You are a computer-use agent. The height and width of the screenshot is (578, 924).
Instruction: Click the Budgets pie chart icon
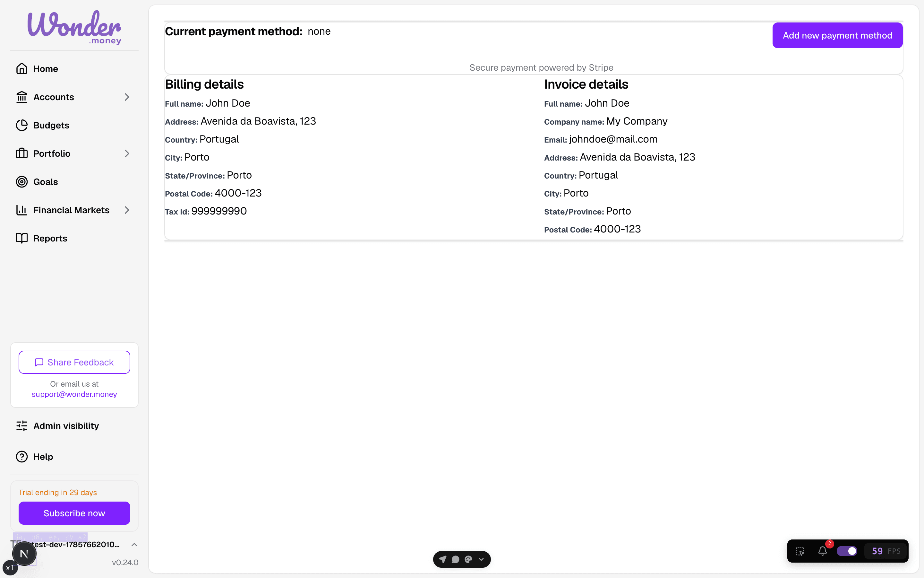pyautogui.click(x=22, y=125)
